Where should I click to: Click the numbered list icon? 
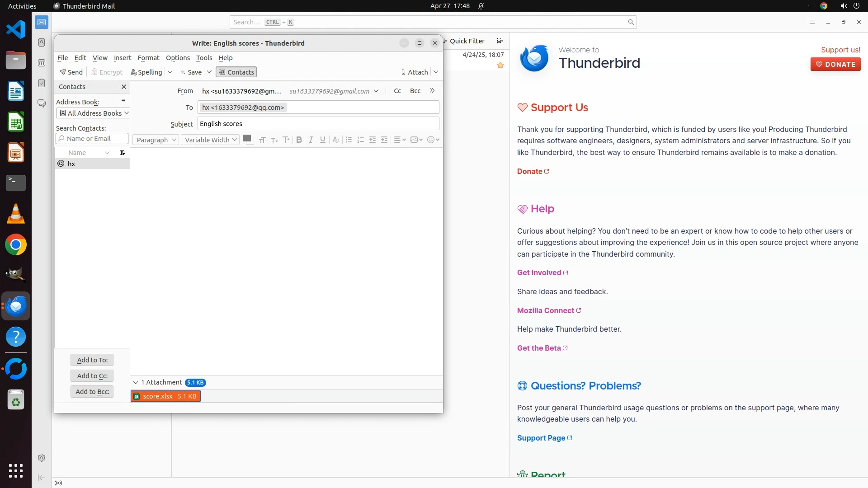coord(360,140)
